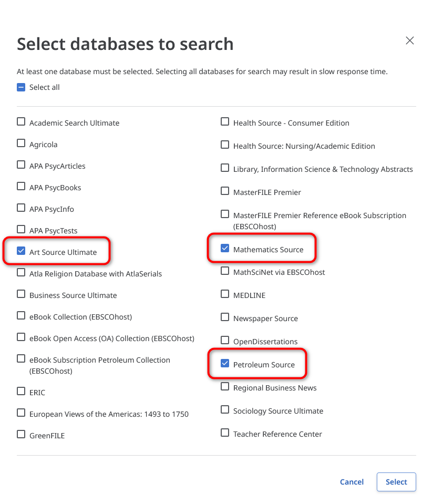The height and width of the screenshot is (504, 433).
Task: Select Teacher Reference Center checkbox
Action: [x=225, y=433]
